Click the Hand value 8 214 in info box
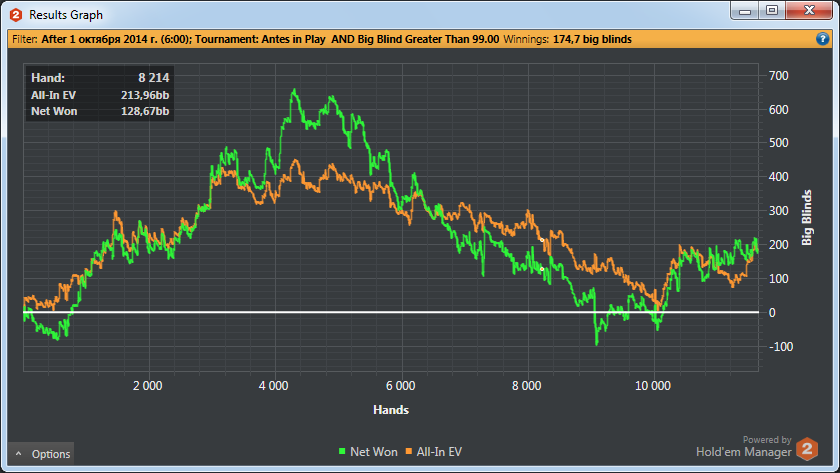This screenshot has height=473, width=840. [x=148, y=77]
